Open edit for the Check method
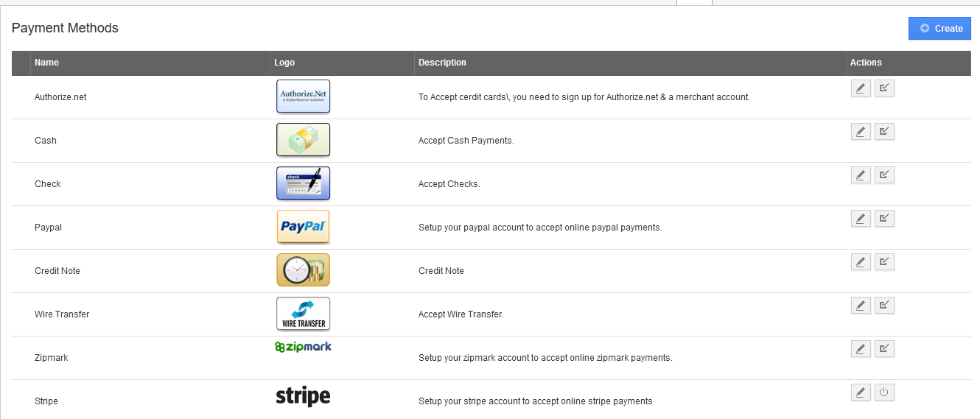Screen dimensions: 980x419 860,175
